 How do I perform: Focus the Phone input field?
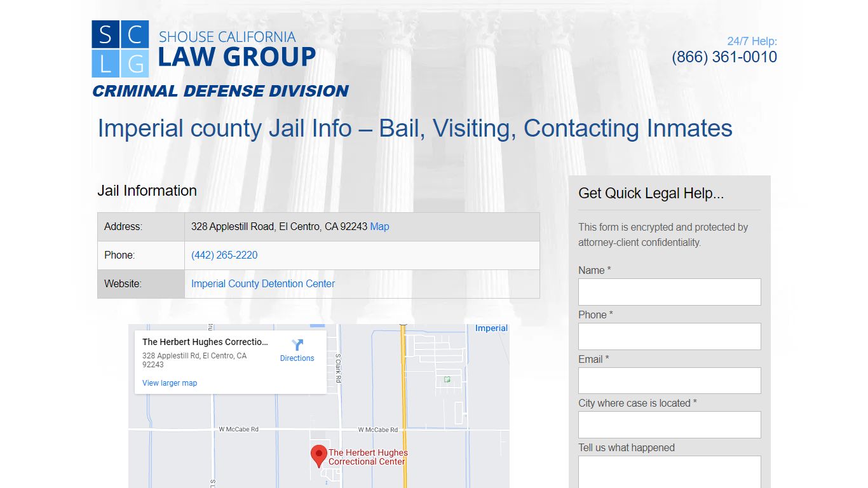tap(669, 336)
